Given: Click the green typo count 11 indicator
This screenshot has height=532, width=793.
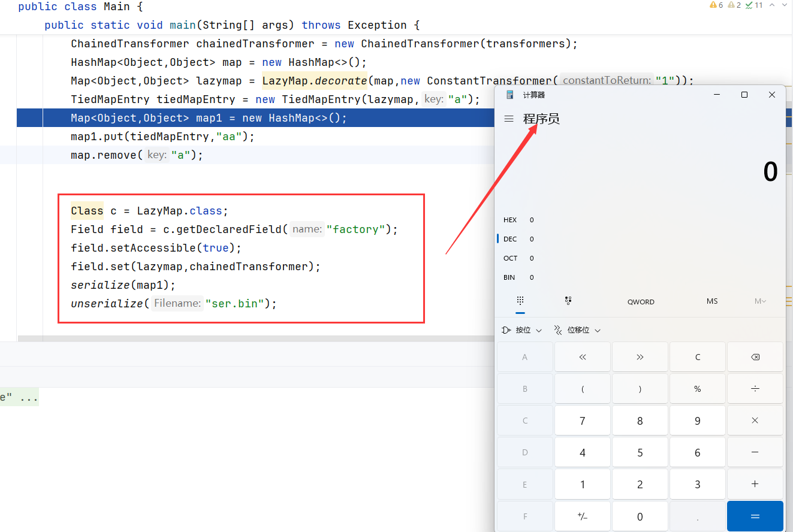Looking at the screenshot, I should pyautogui.click(x=754, y=5).
